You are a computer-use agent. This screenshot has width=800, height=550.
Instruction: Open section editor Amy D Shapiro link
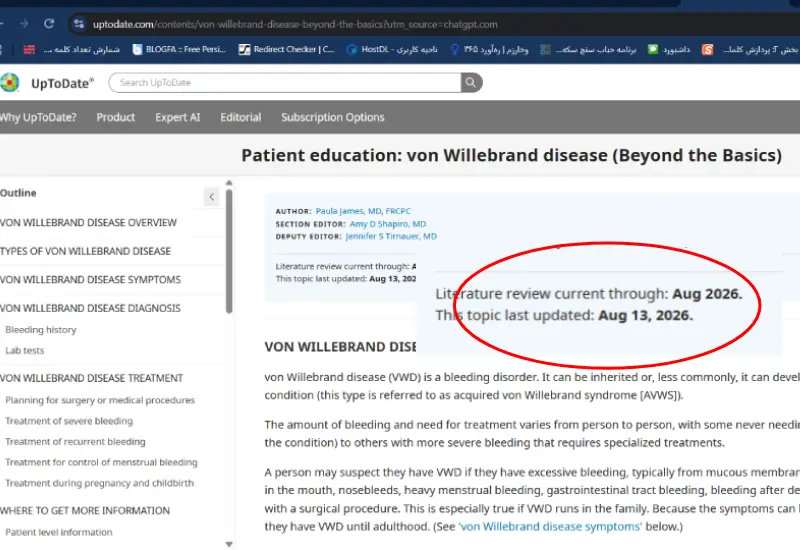388,223
